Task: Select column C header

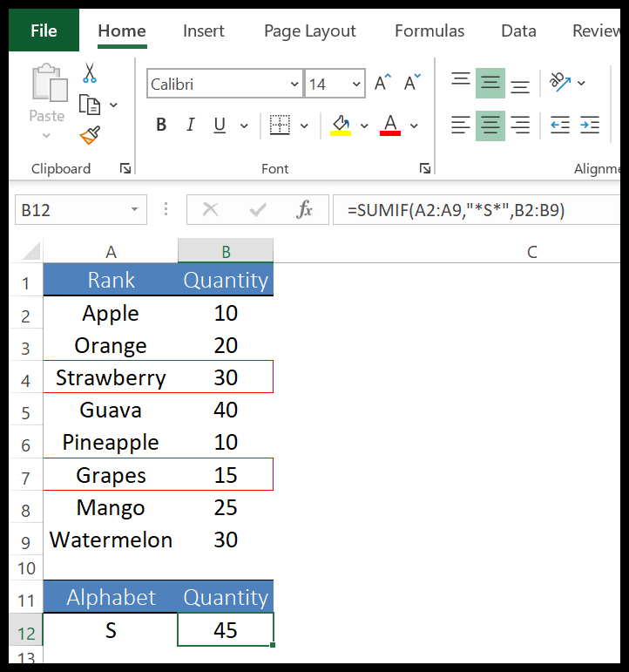Action: pos(531,251)
